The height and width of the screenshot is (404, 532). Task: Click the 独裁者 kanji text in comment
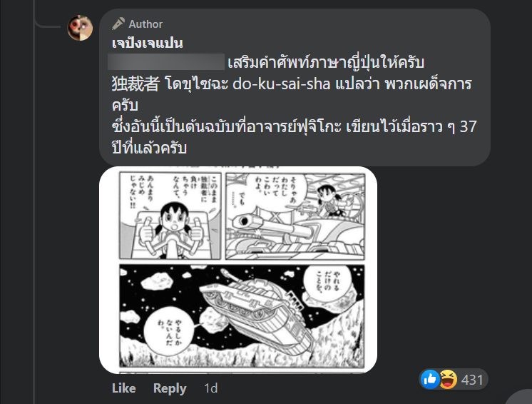coord(135,84)
